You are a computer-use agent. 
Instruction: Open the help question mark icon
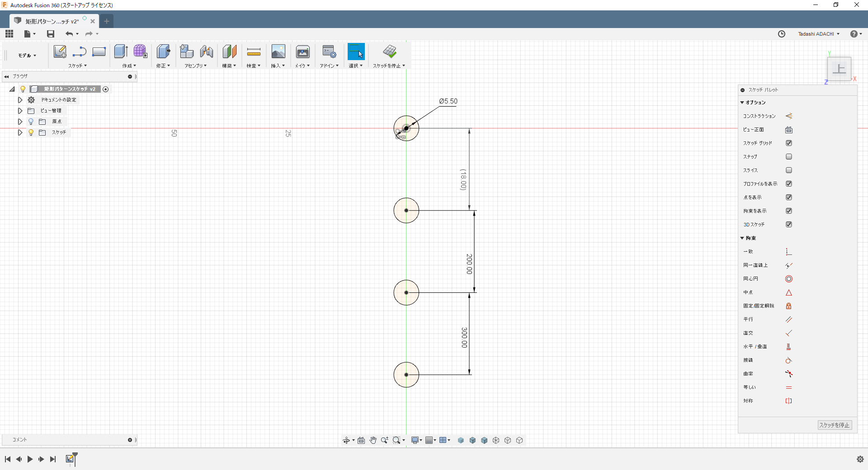[854, 34]
